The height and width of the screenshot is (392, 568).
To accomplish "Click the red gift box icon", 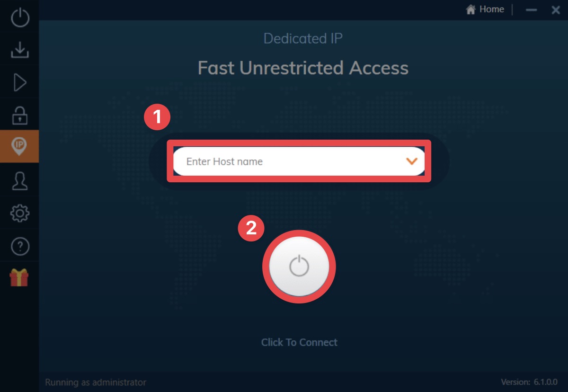I will [19, 277].
